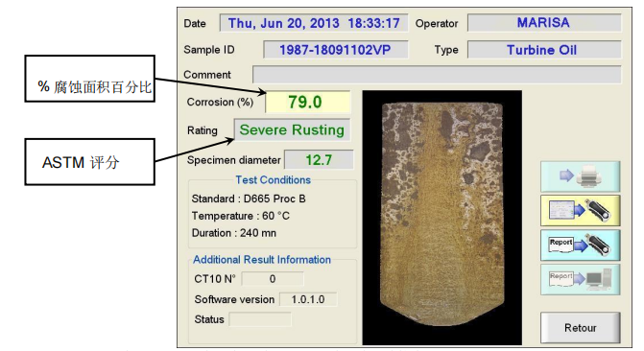Select the Comment input field
Image resolution: width=644 pixels, height=351 pixels.
coord(437,75)
